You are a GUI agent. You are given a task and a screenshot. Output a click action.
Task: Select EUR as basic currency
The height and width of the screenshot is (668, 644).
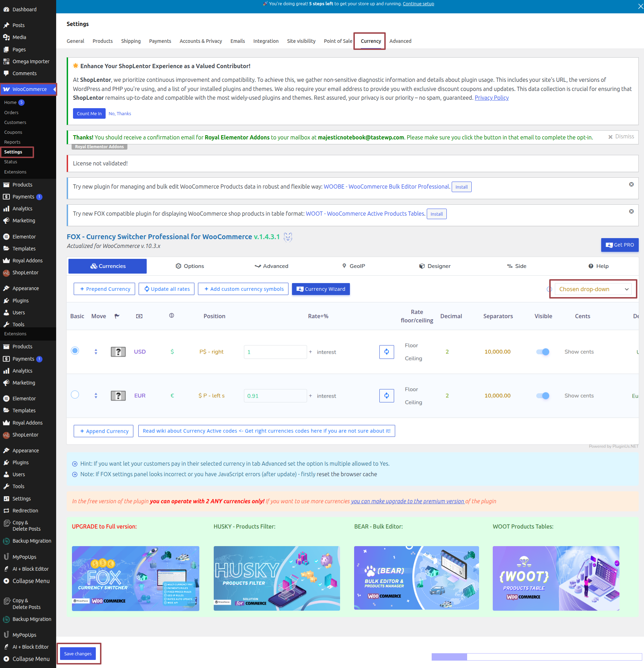(x=75, y=395)
